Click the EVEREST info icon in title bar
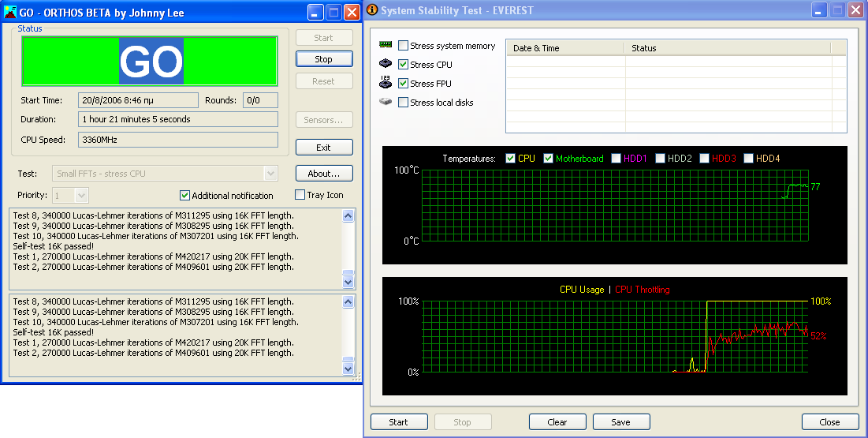The height and width of the screenshot is (438, 868). [x=373, y=10]
